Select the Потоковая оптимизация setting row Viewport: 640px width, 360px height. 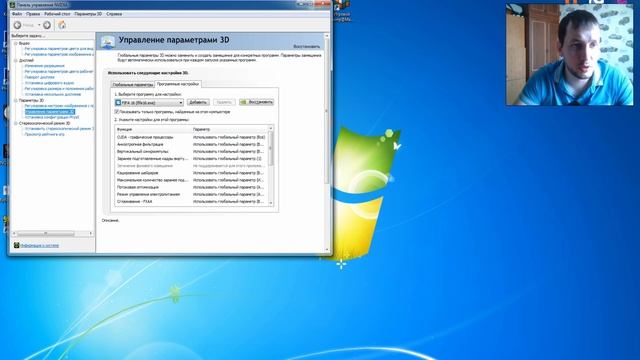(x=191, y=187)
